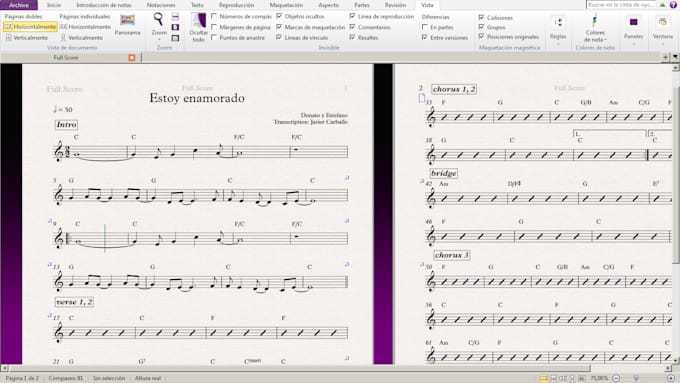The image size is (680, 383).
Task: Click the fit whole page zoom icon
Action: click(x=175, y=27)
